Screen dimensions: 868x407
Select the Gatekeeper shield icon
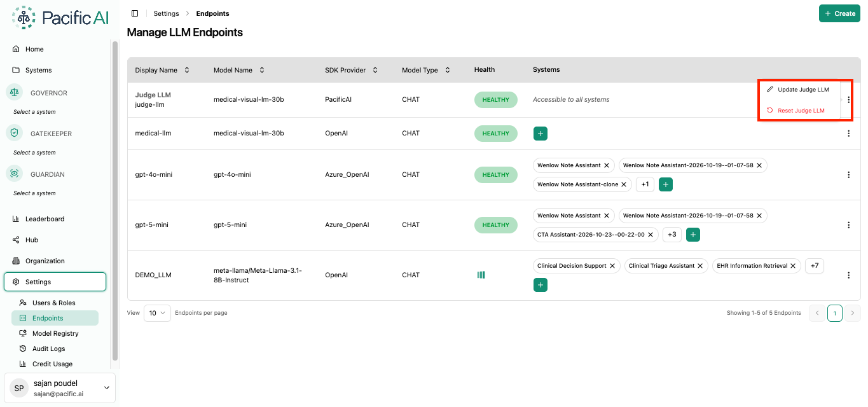(x=14, y=133)
